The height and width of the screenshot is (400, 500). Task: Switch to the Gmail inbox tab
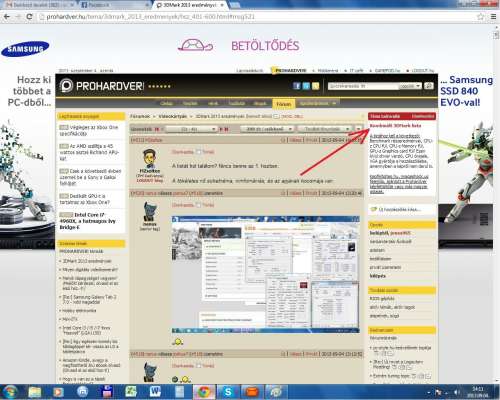39,5
